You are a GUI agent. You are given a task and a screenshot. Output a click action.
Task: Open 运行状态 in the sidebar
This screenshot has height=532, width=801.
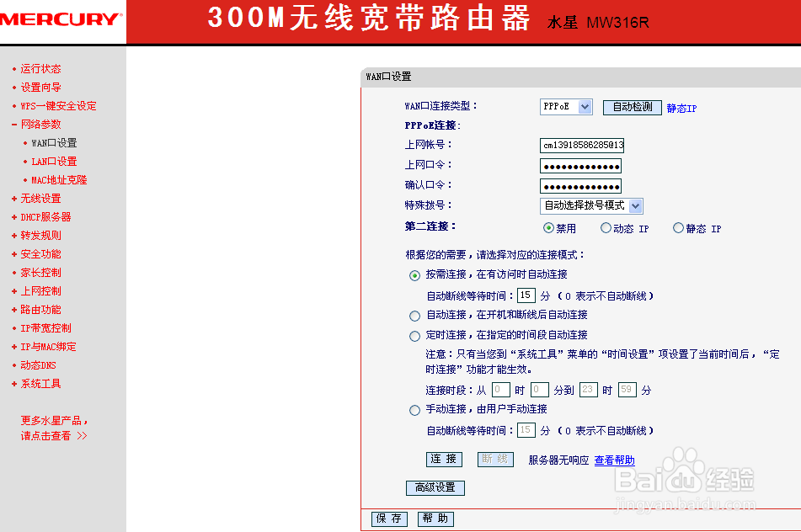coord(40,69)
